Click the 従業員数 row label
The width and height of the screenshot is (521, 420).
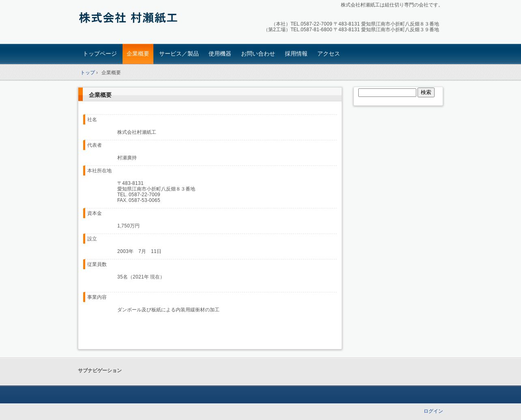97,264
